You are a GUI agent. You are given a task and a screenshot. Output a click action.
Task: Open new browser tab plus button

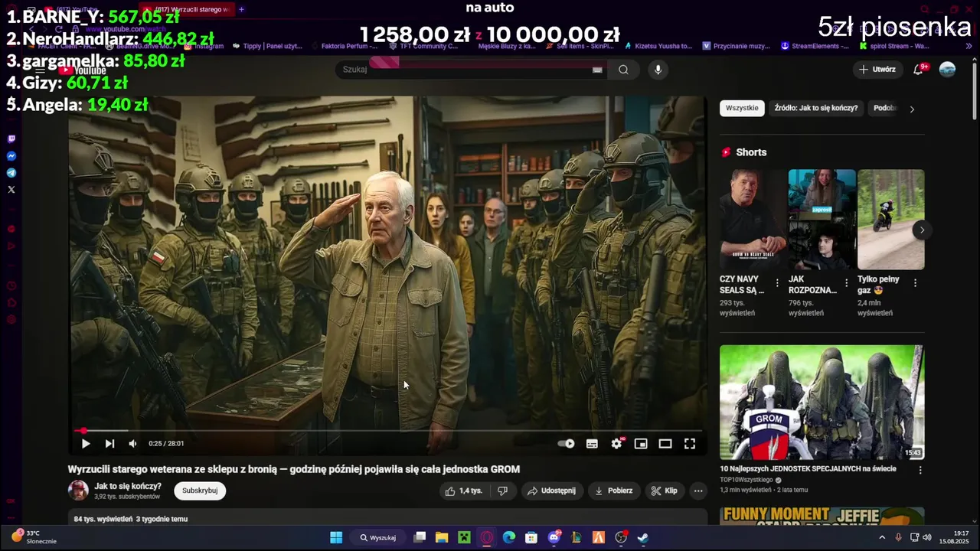[241, 9]
